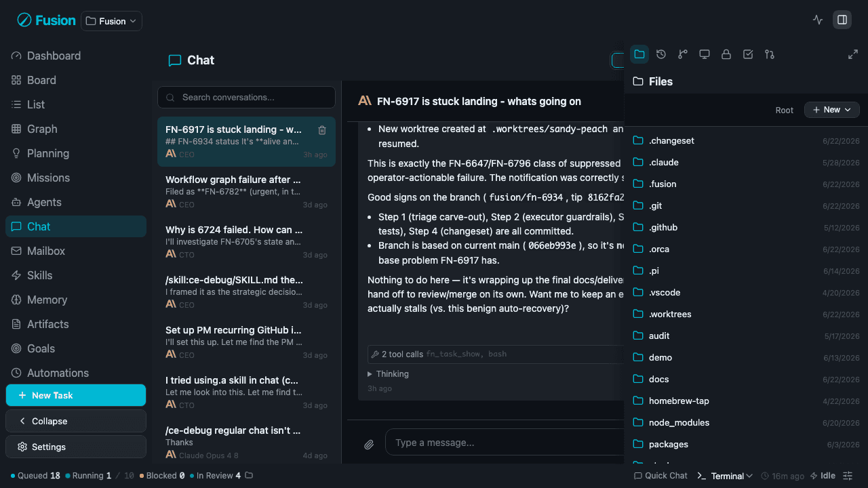Viewport: 868px width, 488px height.
Task: Select Chat in sidebar
Action: 76,226
